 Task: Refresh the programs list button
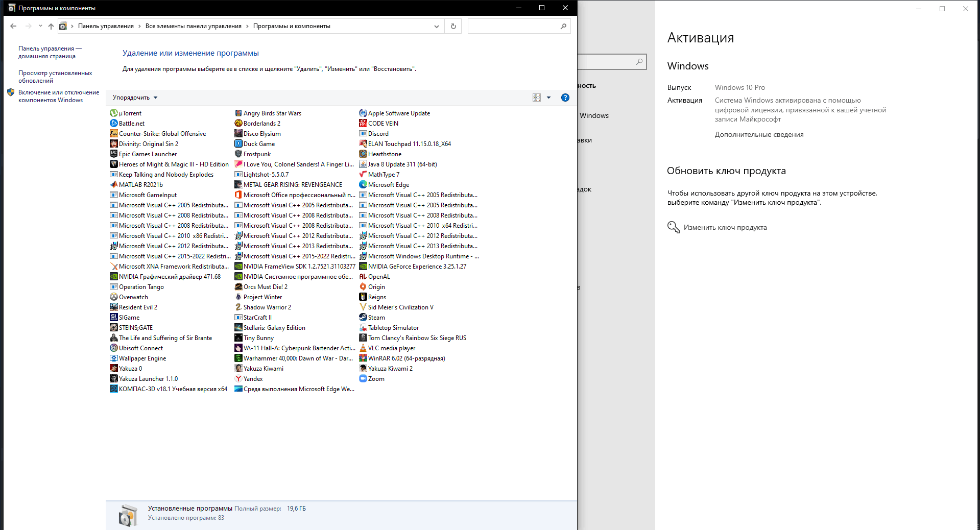coord(453,26)
